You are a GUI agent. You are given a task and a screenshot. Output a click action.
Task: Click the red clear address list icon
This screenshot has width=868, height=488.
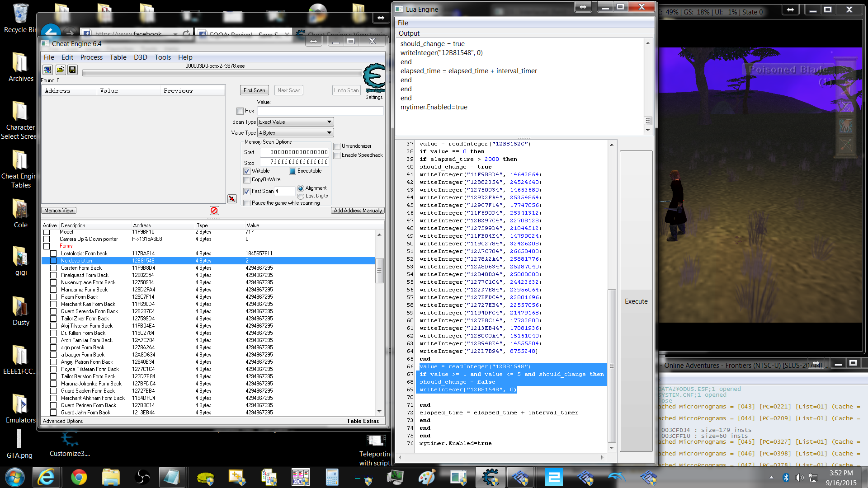(x=214, y=211)
